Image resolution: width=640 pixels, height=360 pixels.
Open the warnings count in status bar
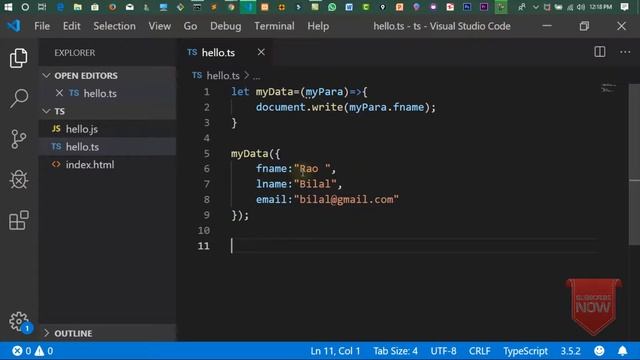coord(44,351)
